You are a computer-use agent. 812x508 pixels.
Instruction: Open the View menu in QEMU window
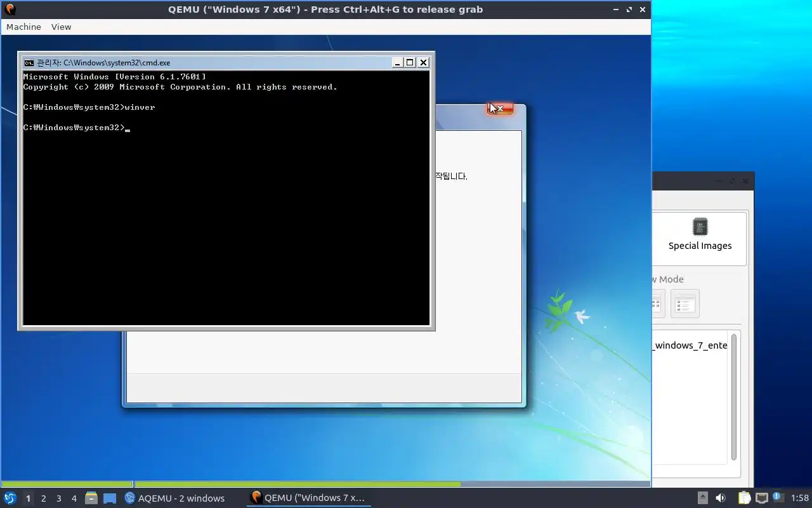61,27
